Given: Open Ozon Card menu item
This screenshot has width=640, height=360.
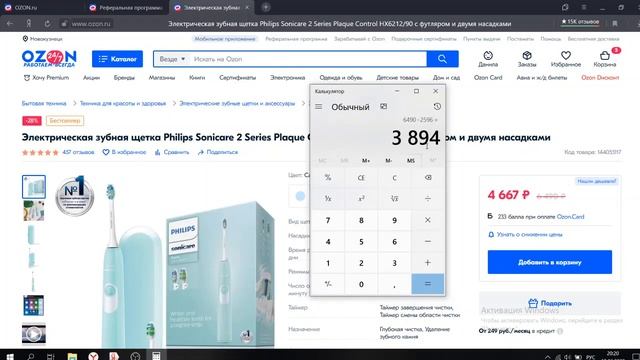Looking at the screenshot, I should point(488,78).
